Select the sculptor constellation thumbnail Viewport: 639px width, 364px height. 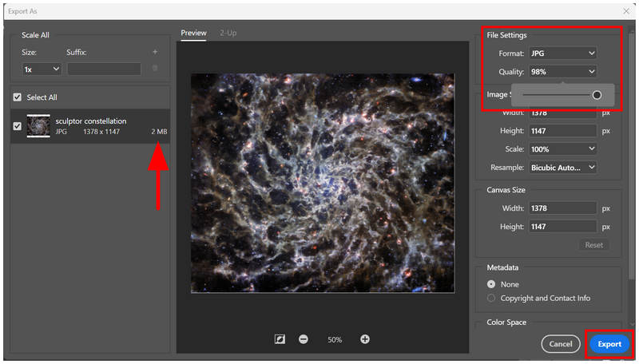pyautogui.click(x=38, y=126)
